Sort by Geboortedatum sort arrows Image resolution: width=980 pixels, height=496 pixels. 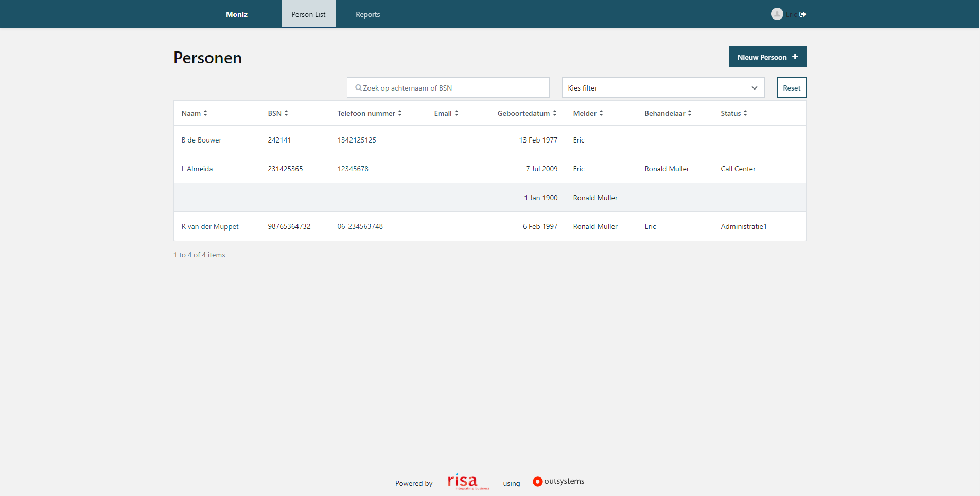pos(555,113)
